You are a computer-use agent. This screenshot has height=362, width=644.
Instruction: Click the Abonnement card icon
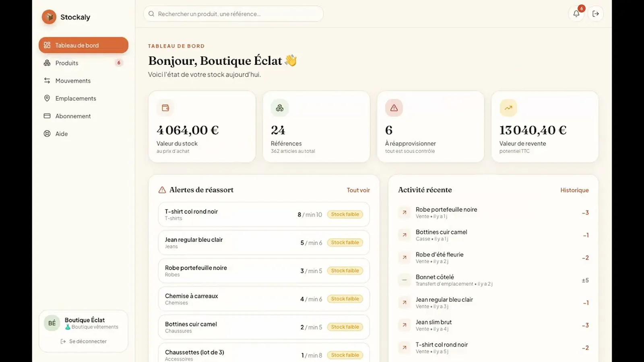click(47, 116)
